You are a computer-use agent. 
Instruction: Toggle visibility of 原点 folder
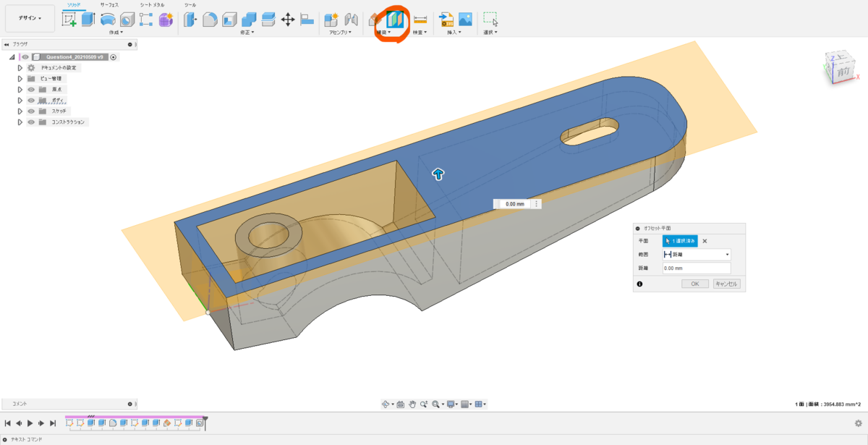(x=31, y=89)
